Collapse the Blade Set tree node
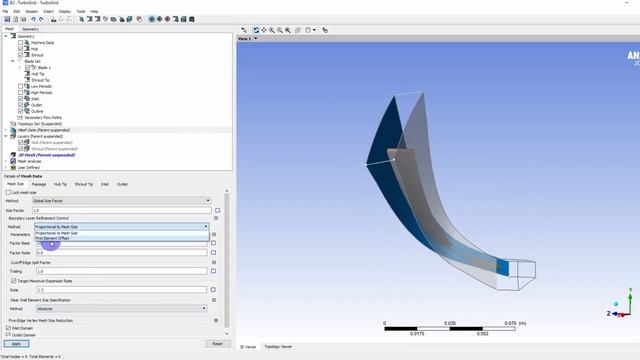This screenshot has height=360, width=640. pyautogui.click(x=13, y=61)
